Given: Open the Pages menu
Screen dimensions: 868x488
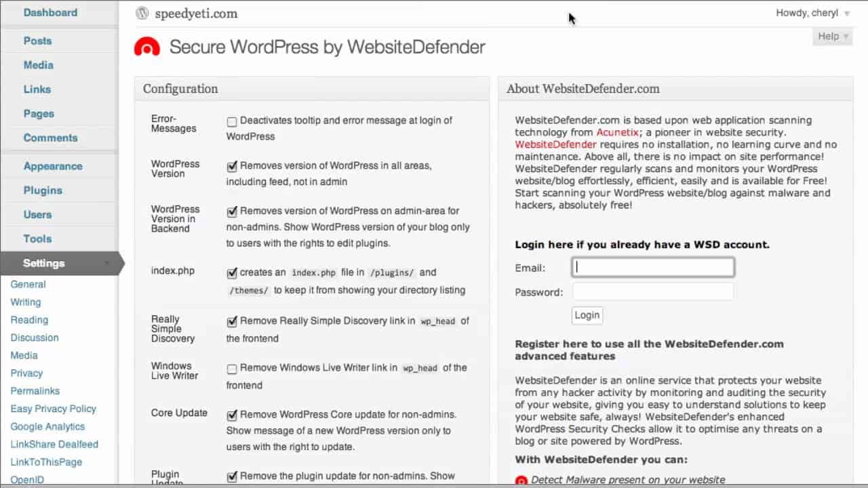Looking at the screenshot, I should 39,114.
